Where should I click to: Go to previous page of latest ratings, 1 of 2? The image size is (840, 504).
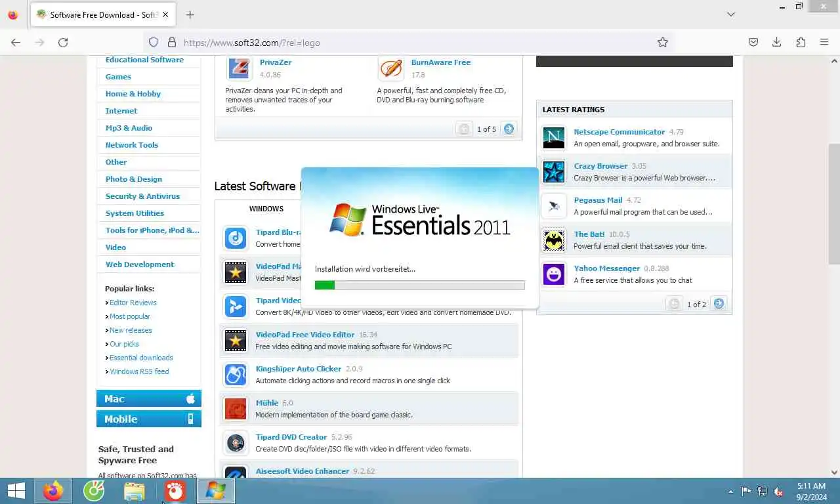tap(674, 304)
